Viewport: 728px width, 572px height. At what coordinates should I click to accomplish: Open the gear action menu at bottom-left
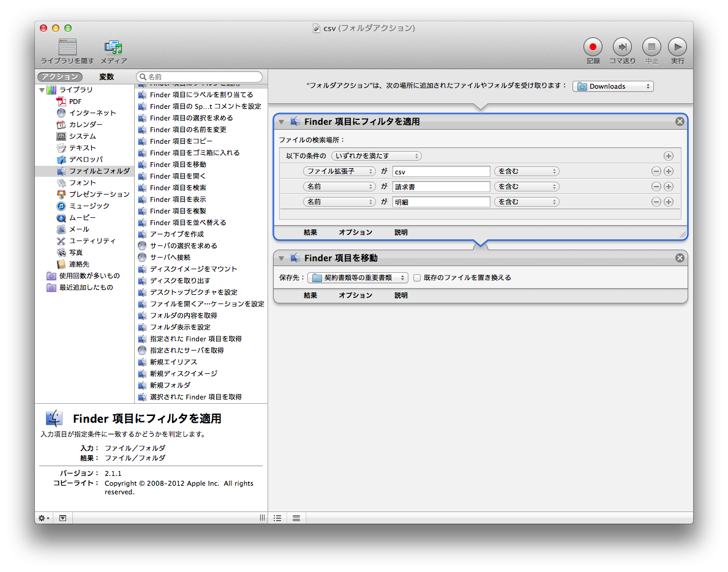click(44, 518)
